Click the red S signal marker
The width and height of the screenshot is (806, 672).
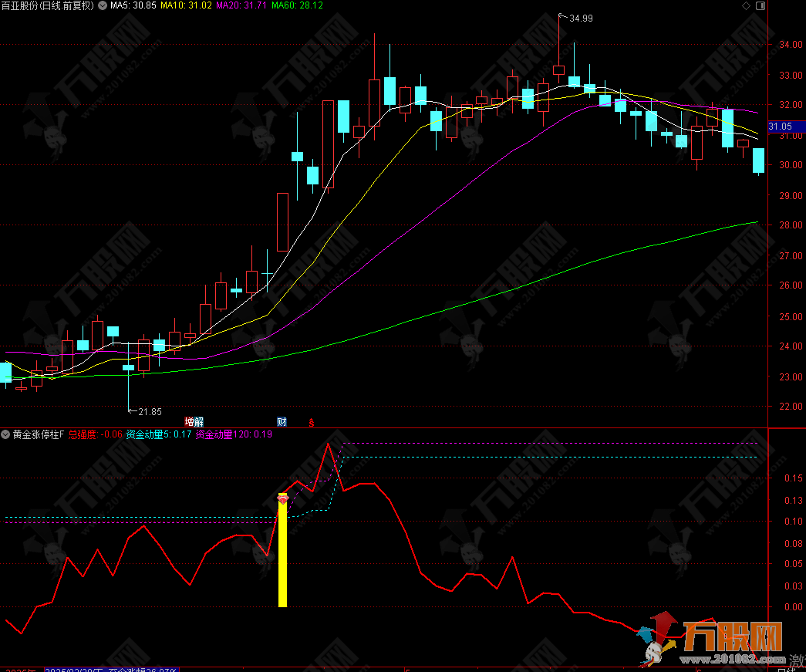coord(312,423)
